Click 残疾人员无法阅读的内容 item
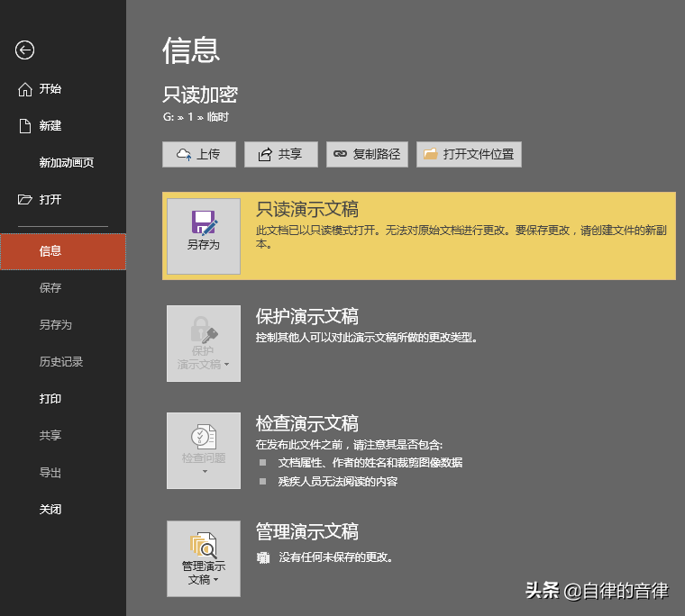This screenshot has height=616, width=685. 338,482
